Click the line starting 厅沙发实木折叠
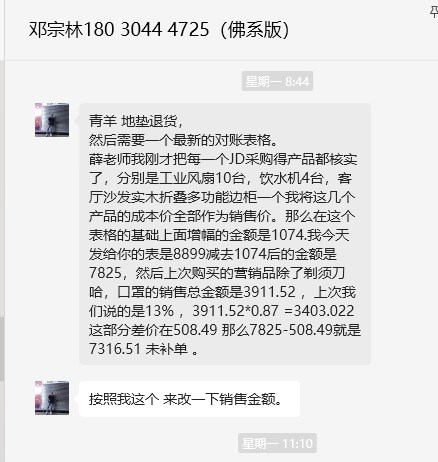The width and height of the screenshot is (438, 462). coord(222,197)
